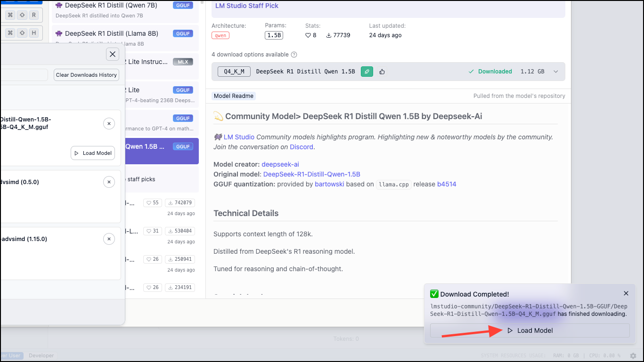Screen dimensions: 644x362
Task: Open help icon beside download options available
Action: 294,55
